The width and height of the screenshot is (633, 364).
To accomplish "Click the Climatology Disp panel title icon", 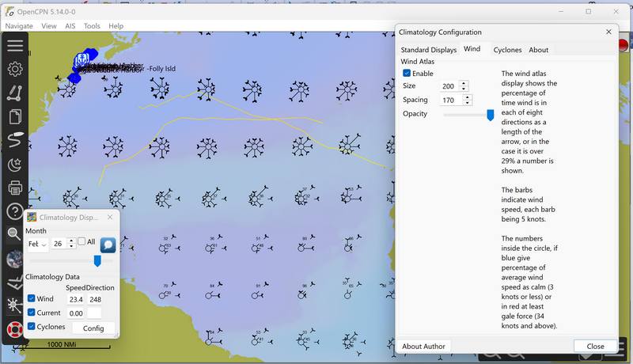I will (x=32, y=217).
